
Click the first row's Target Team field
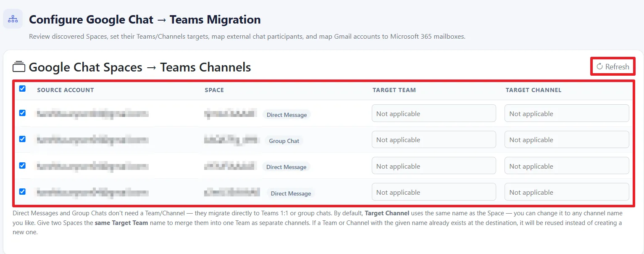434,114
